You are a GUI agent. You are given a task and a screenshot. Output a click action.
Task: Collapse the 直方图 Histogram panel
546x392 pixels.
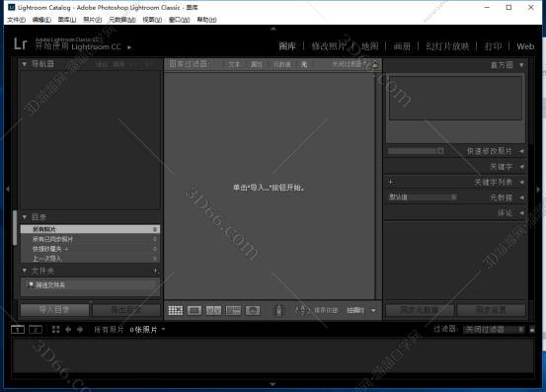(521, 65)
